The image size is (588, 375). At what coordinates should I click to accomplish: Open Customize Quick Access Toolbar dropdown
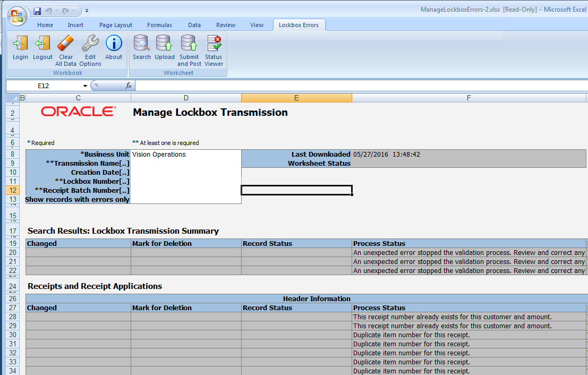coord(87,11)
